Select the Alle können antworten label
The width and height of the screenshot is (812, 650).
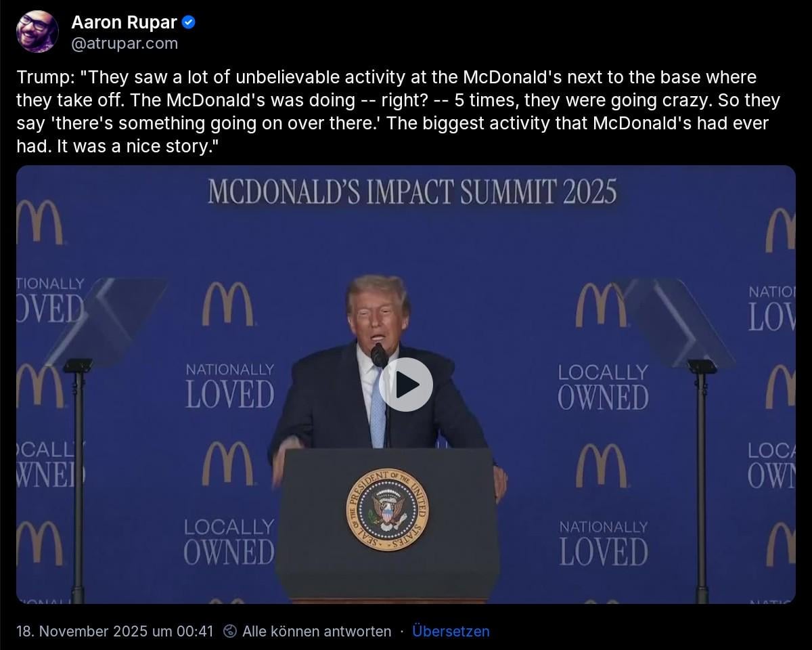317,631
